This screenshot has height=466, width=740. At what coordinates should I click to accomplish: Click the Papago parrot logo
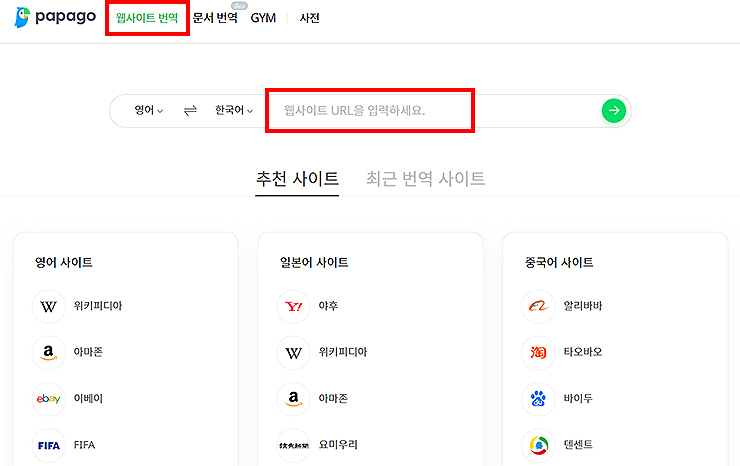point(22,17)
